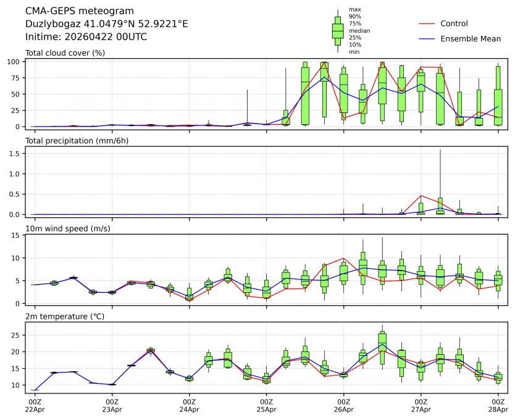Click the 00Z 23Apr time axis label
The image size is (515, 420).
tap(112, 406)
